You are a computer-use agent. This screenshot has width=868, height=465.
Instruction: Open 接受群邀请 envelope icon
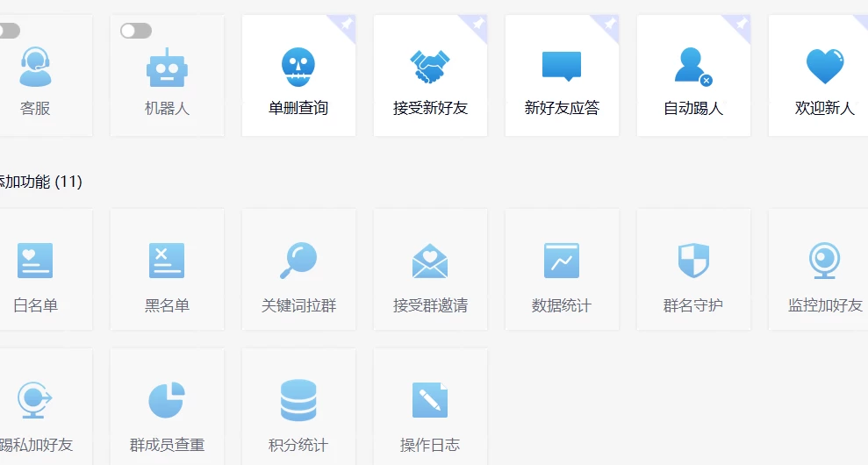point(430,261)
